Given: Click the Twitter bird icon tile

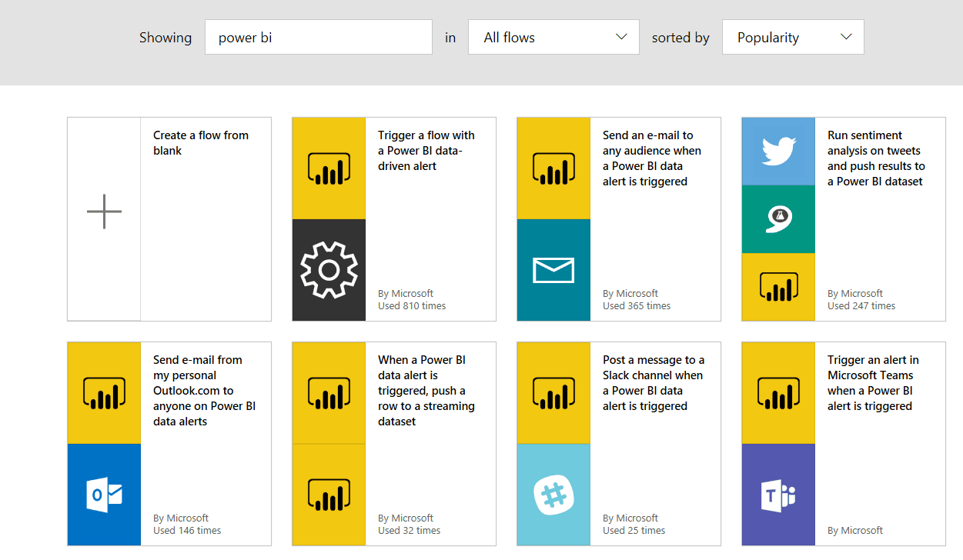Looking at the screenshot, I should [x=778, y=152].
